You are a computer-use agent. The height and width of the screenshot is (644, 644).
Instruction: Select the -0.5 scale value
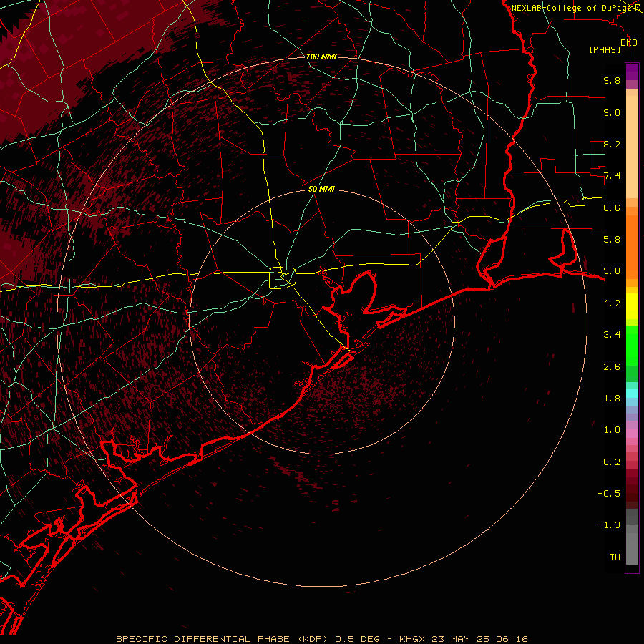click(x=609, y=494)
